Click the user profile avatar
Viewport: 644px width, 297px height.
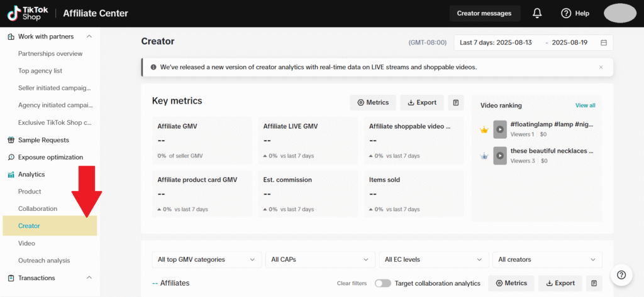pyautogui.click(x=619, y=13)
